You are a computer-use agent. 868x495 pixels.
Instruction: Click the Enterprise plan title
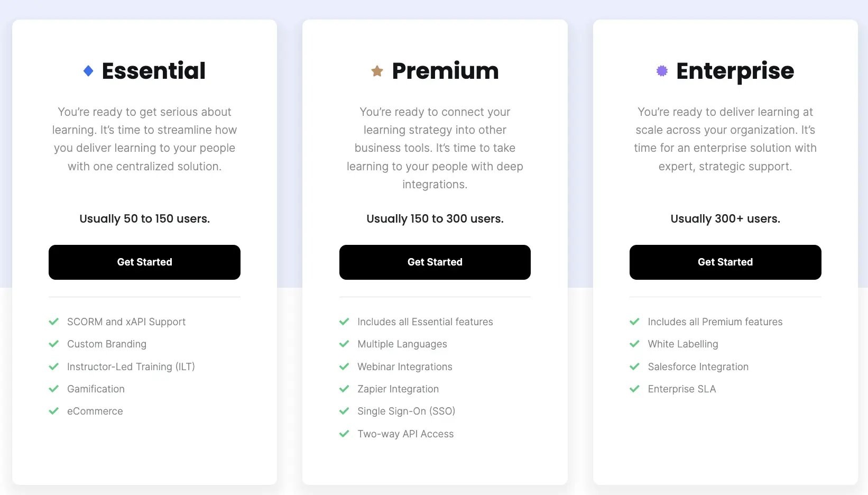pos(735,70)
